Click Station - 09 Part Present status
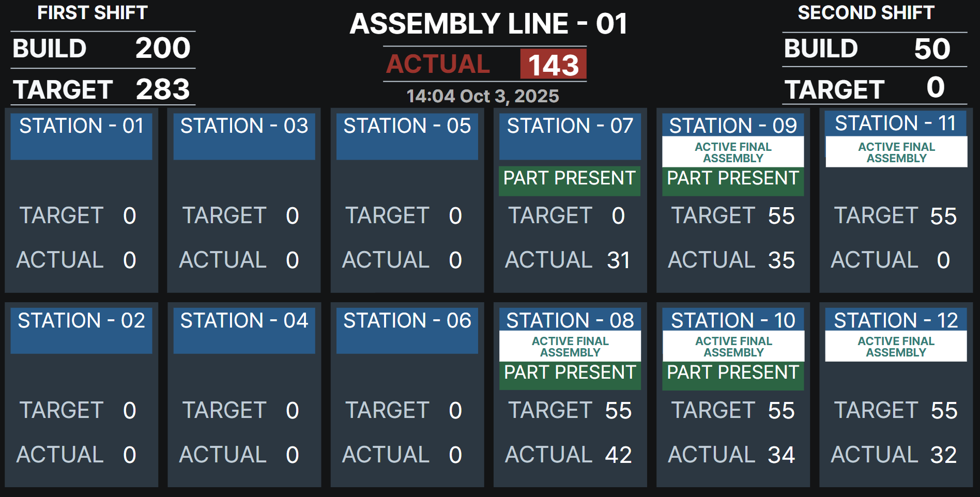This screenshot has width=980, height=497. tap(732, 179)
